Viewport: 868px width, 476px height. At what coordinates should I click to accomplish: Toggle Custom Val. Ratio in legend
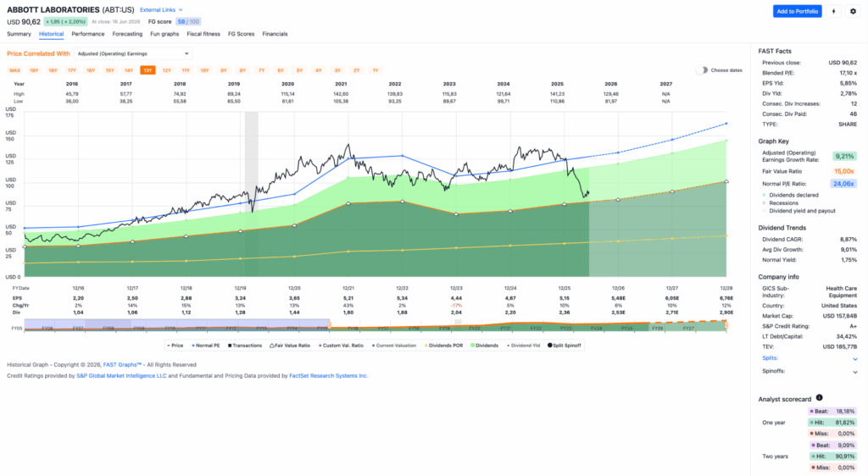click(x=341, y=346)
